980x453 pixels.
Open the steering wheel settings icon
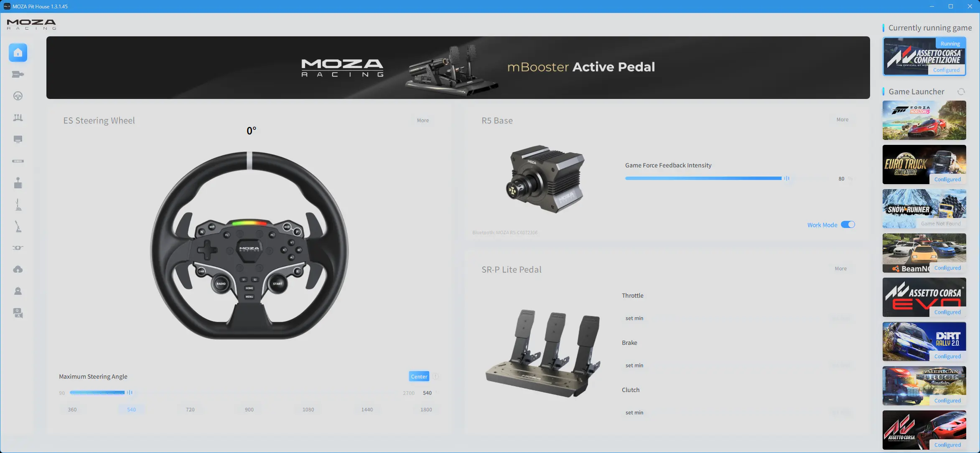pos(18,96)
